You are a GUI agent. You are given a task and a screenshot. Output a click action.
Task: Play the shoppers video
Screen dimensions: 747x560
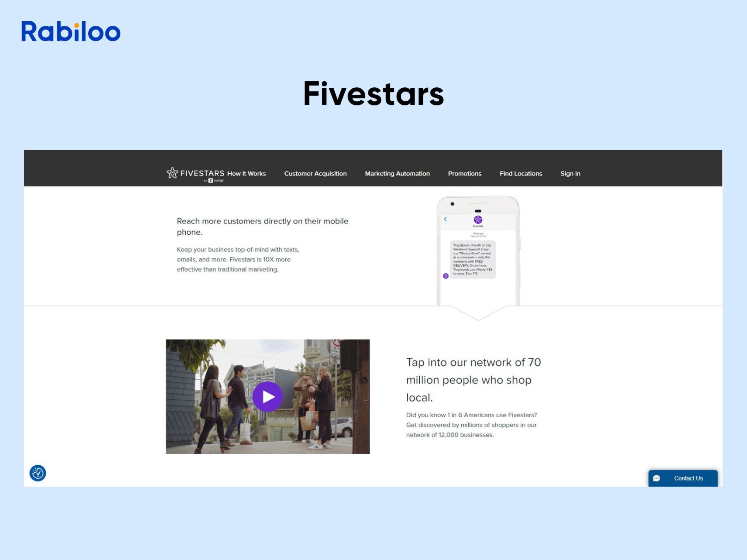click(x=268, y=396)
